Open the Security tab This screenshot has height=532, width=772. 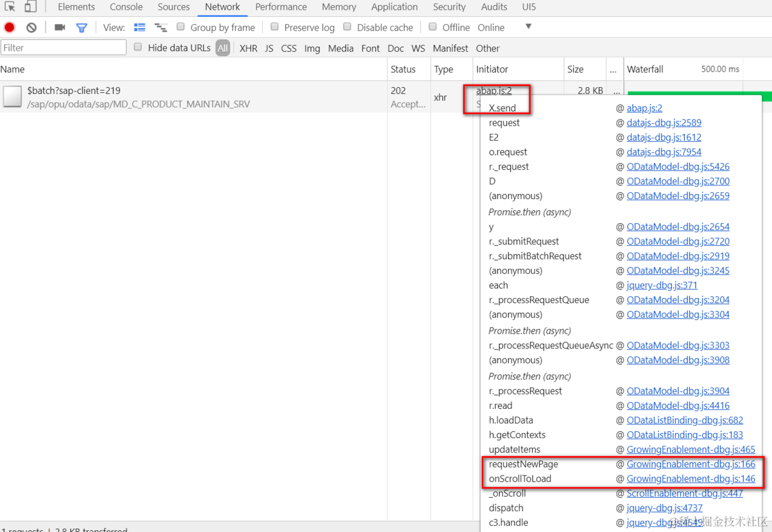[x=450, y=7]
